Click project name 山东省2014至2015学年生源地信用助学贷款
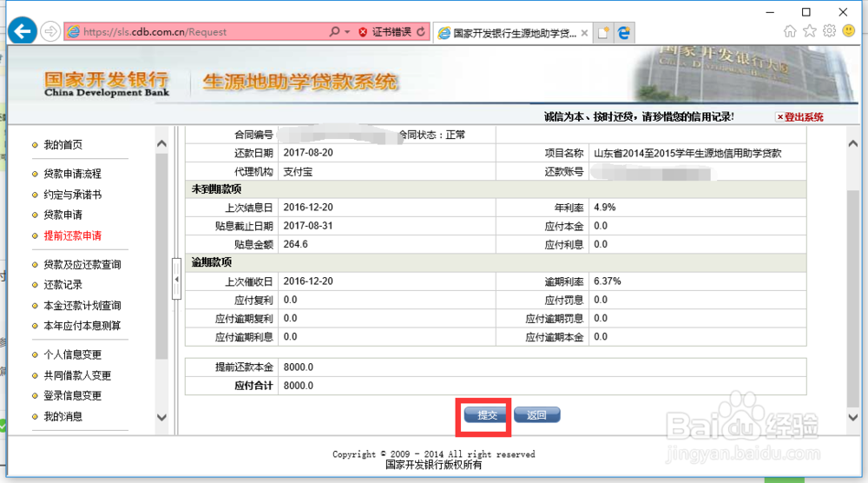Viewport: 868px width, 483px height. point(687,154)
